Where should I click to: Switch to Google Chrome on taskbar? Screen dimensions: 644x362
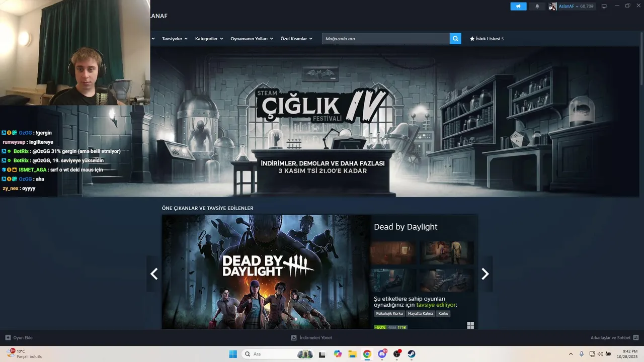pyautogui.click(x=367, y=354)
